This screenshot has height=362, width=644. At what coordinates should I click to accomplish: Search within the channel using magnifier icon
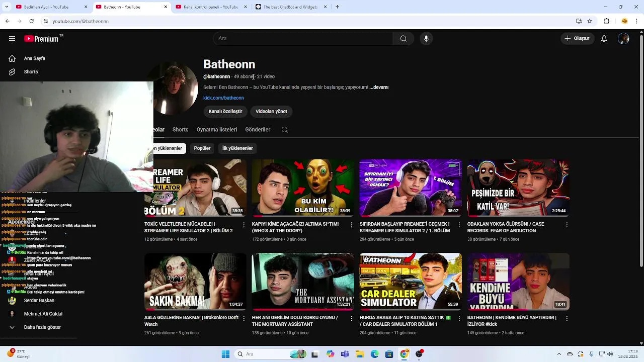[284, 130]
